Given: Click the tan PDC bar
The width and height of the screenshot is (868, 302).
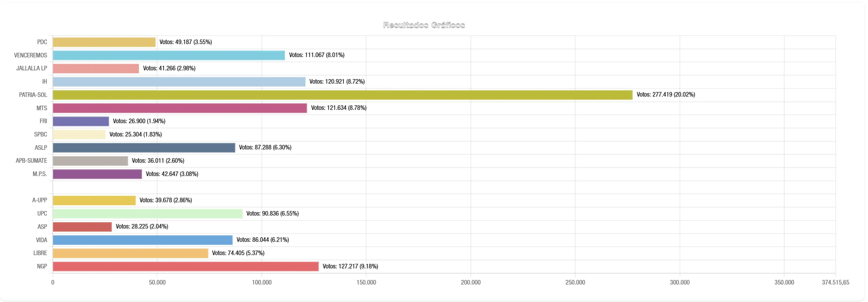Looking at the screenshot, I should (104, 42).
